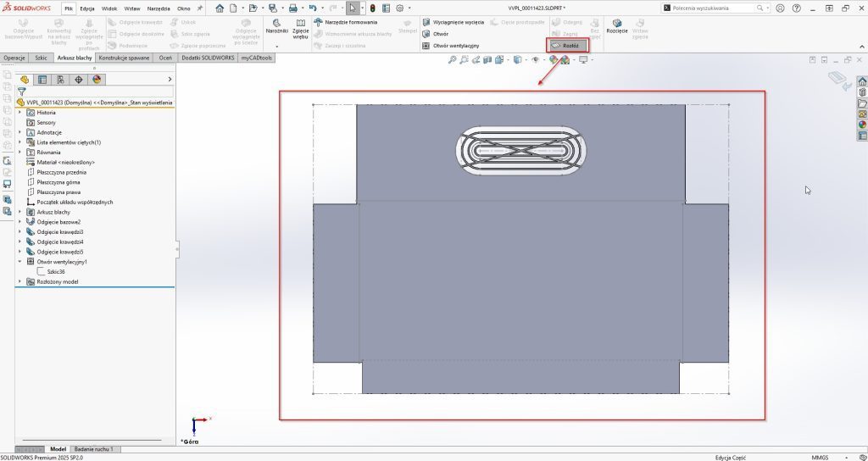This screenshot has width=868, height=461.
Task: Open Appearances color sphere in task pane
Action: pos(862,125)
